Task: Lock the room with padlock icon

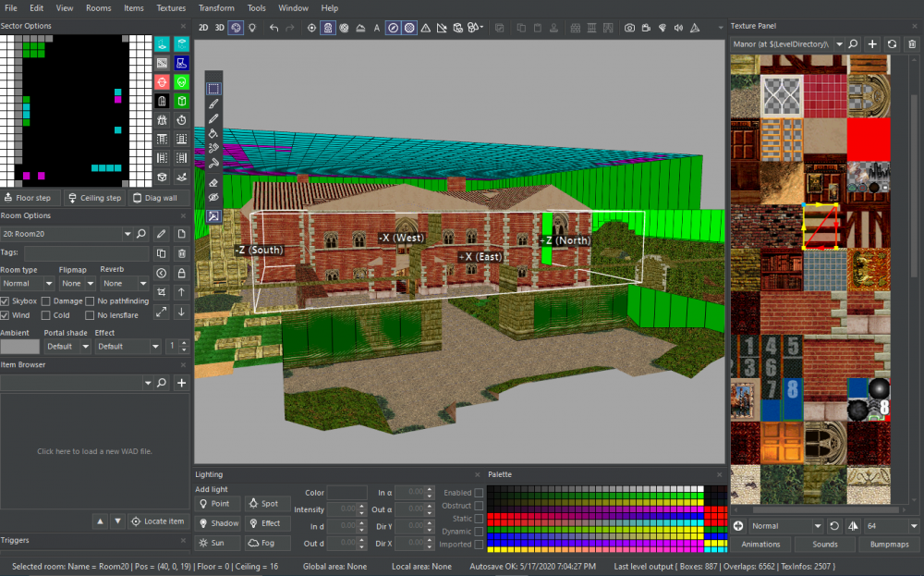Action: point(181,273)
